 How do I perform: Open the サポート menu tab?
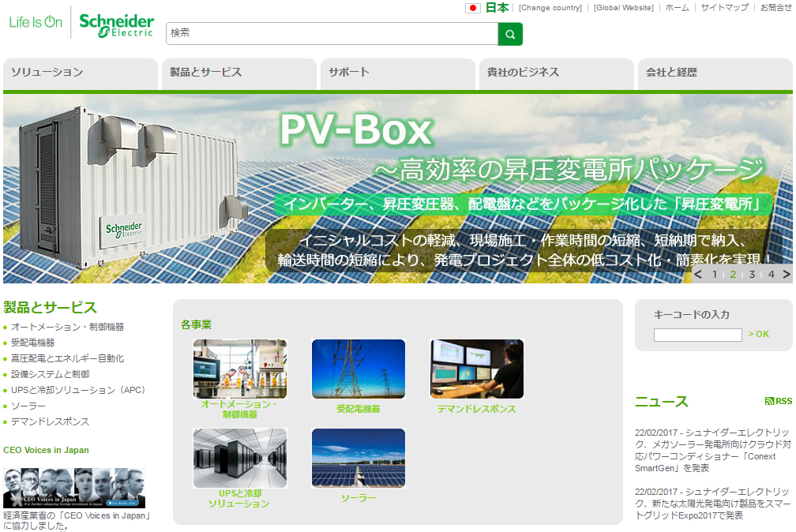click(398, 74)
